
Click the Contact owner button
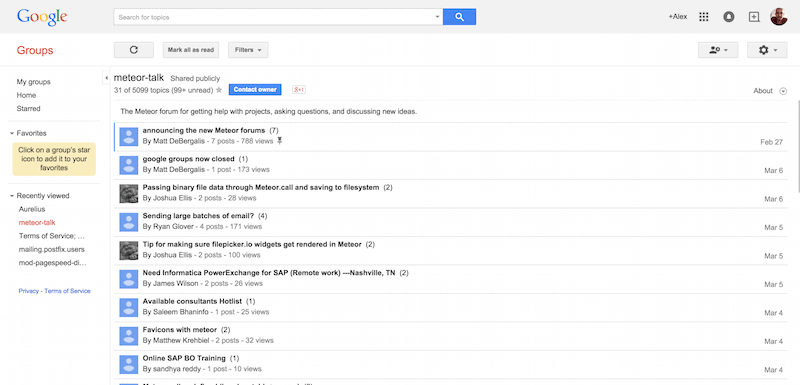[255, 90]
